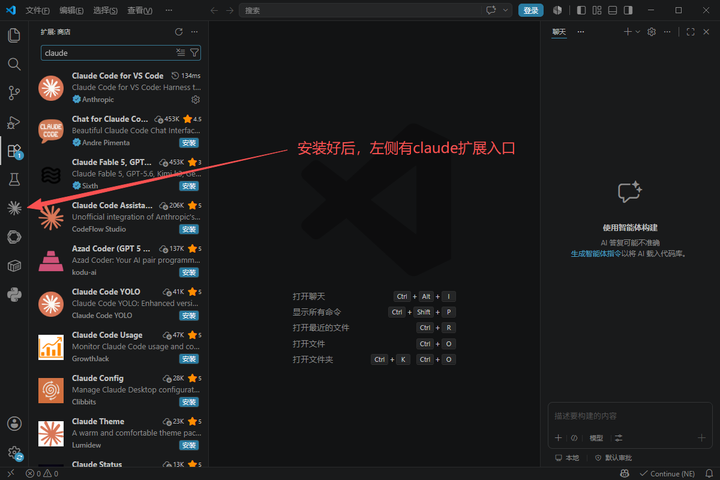Open the Python icon in activity bar
This screenshot has width=720, height=480.
pos(14,294)
